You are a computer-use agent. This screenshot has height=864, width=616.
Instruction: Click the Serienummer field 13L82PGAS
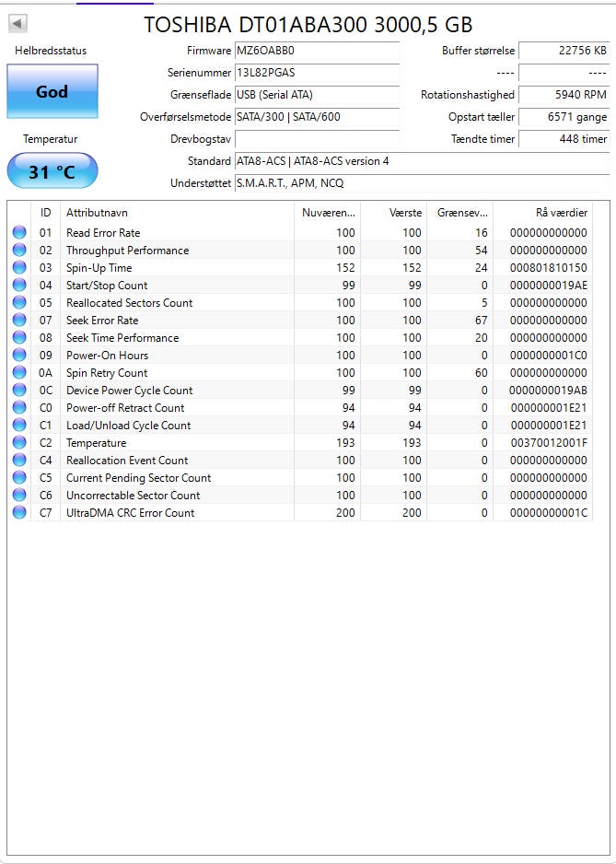[x=317, y=73]
